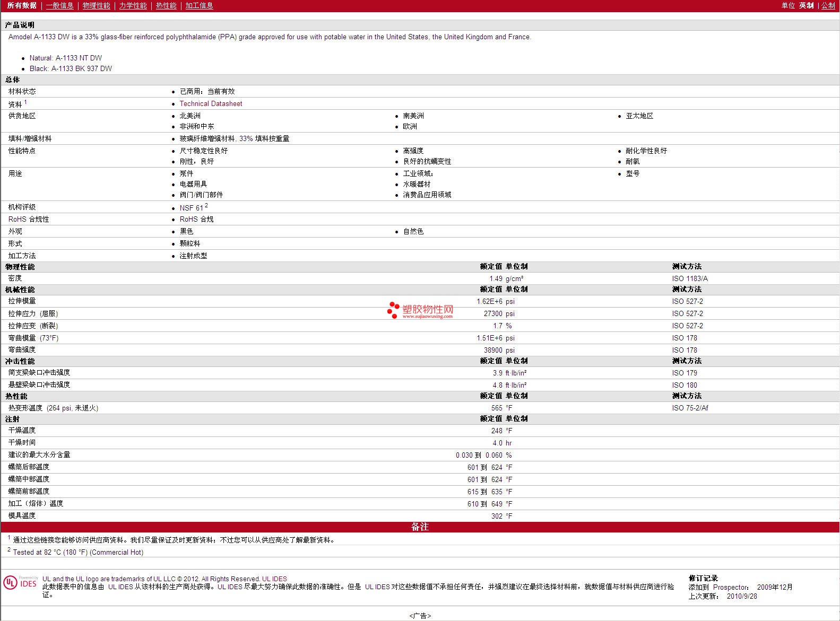The height and width of the screenshot is (621, 840).
Task: Click the 备注 red section header
Action: (420, 527)
